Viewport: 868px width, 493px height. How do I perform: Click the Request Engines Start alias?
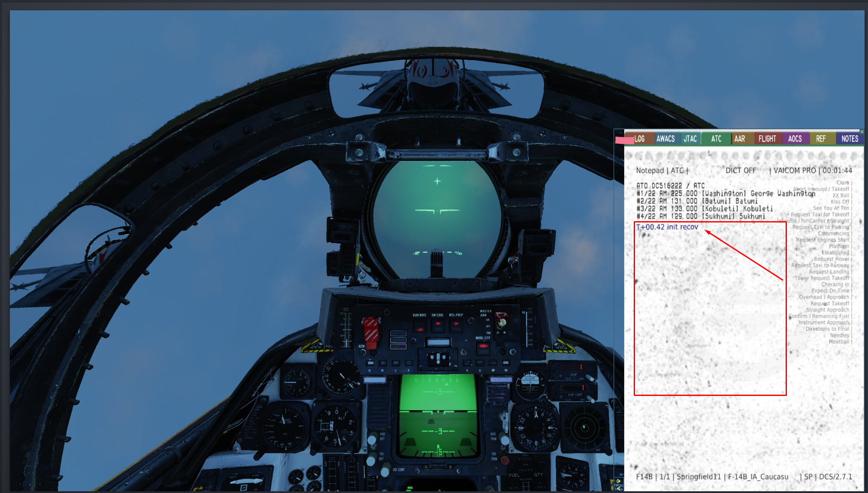click(x=823, y=240)
